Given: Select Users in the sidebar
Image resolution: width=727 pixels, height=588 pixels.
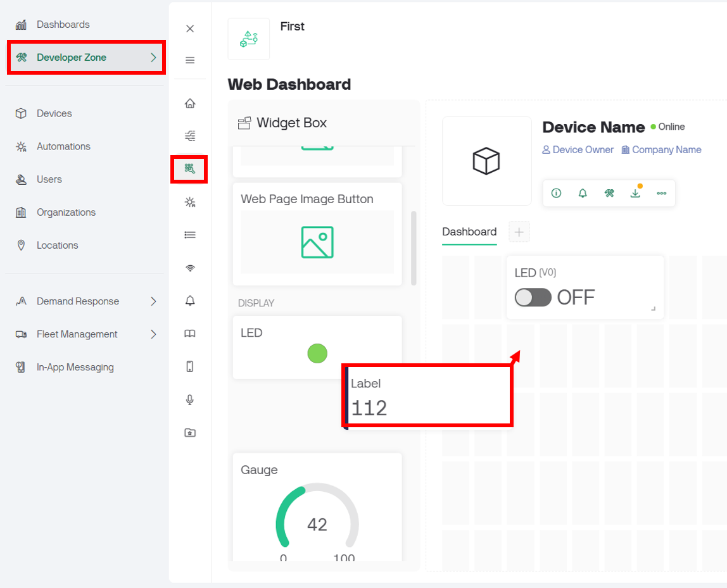Looking at the screenshot, I should tap(49, 179).
